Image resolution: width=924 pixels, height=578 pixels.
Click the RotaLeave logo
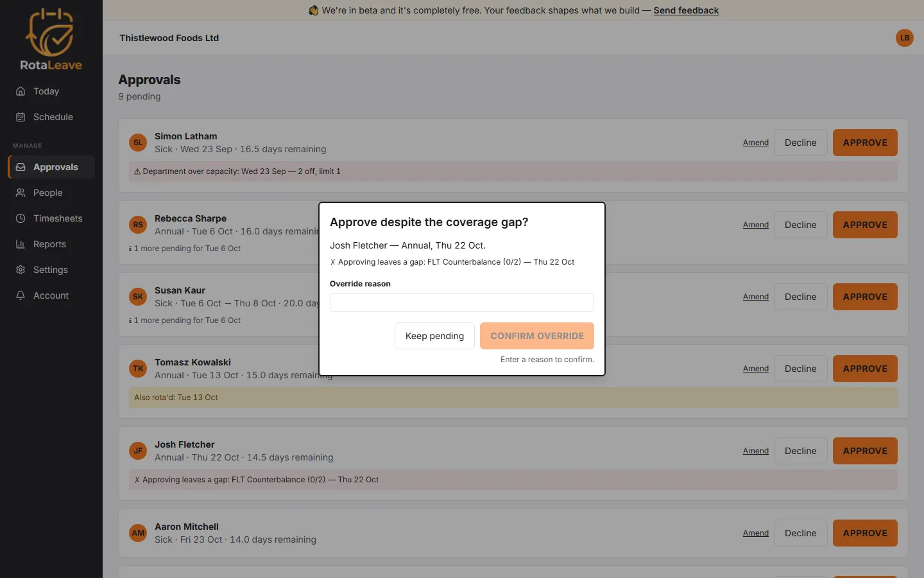pos(51,39)
